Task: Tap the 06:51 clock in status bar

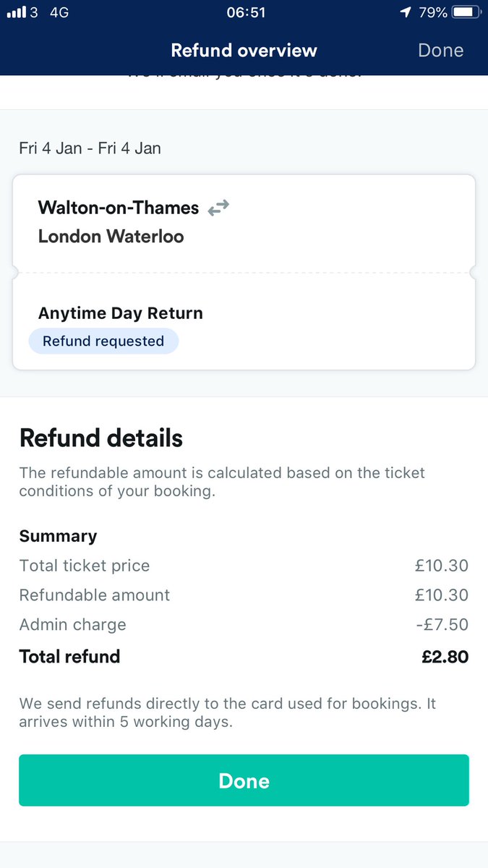Action: coord(245,12)
